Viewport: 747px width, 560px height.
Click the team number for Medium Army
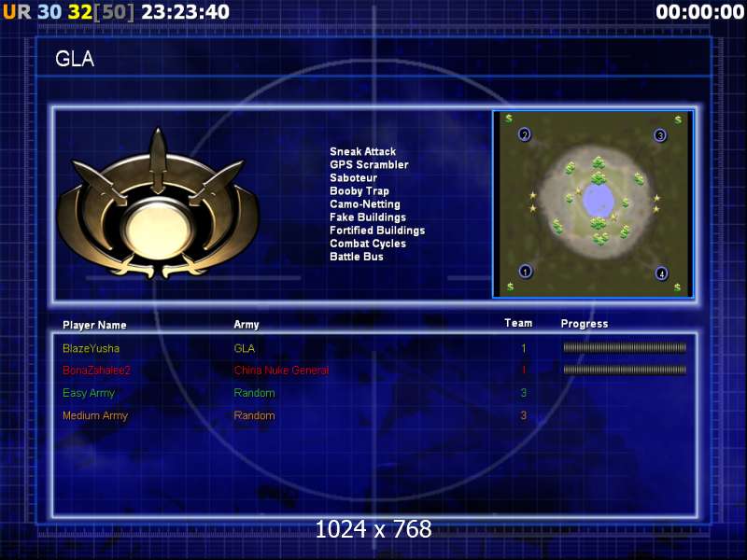tap(524, 415)
